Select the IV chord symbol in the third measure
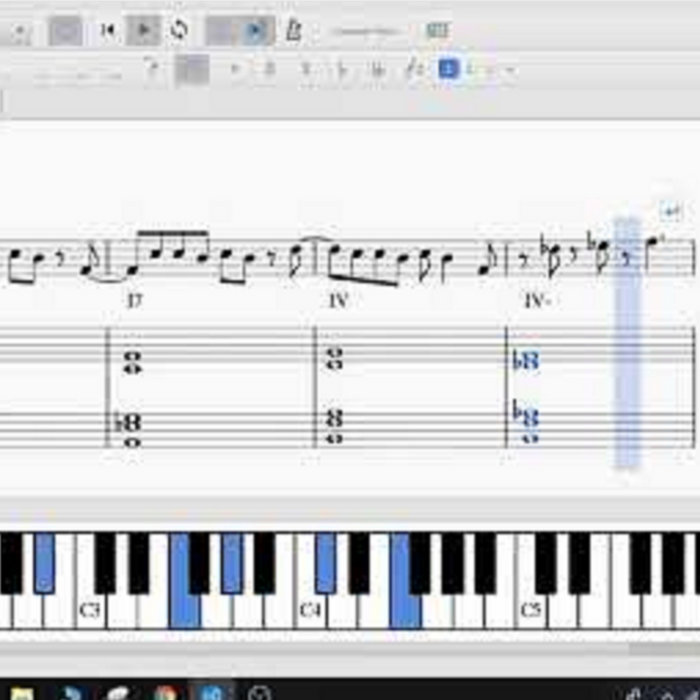Screen dimensions: 700x700 tap(338, 299)
